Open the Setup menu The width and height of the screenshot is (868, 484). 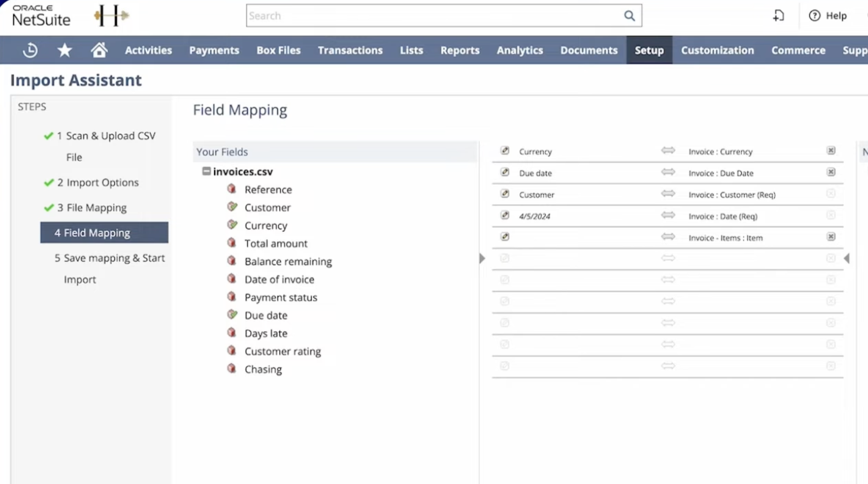pyautogui.click(x=649, y=50)
